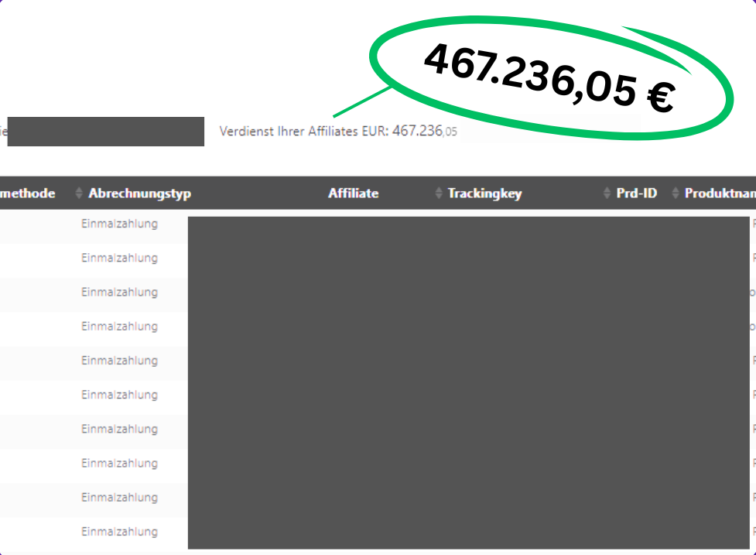
Task: Click the truncated 'methode' column header
Action: pos(28,194)
